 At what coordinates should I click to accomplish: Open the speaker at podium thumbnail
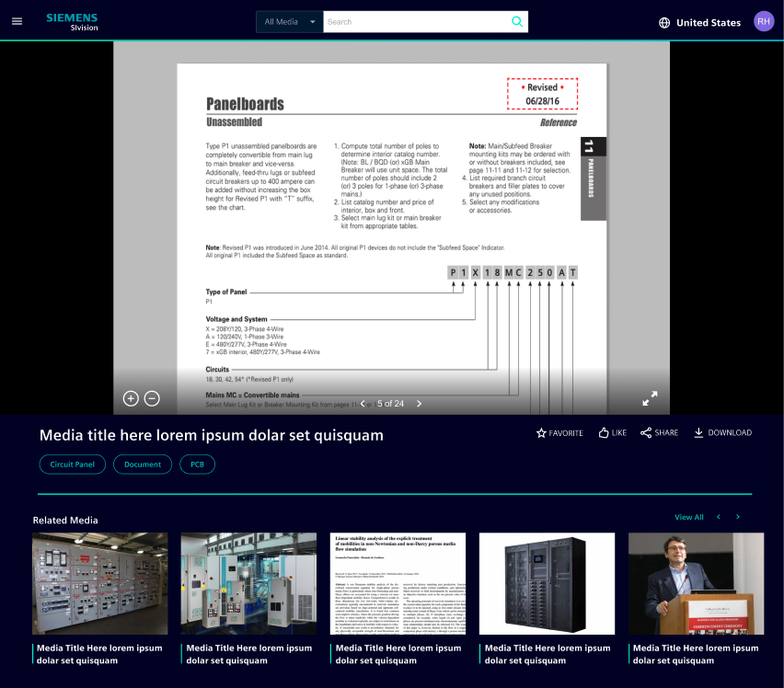click(x=696, y=583)
